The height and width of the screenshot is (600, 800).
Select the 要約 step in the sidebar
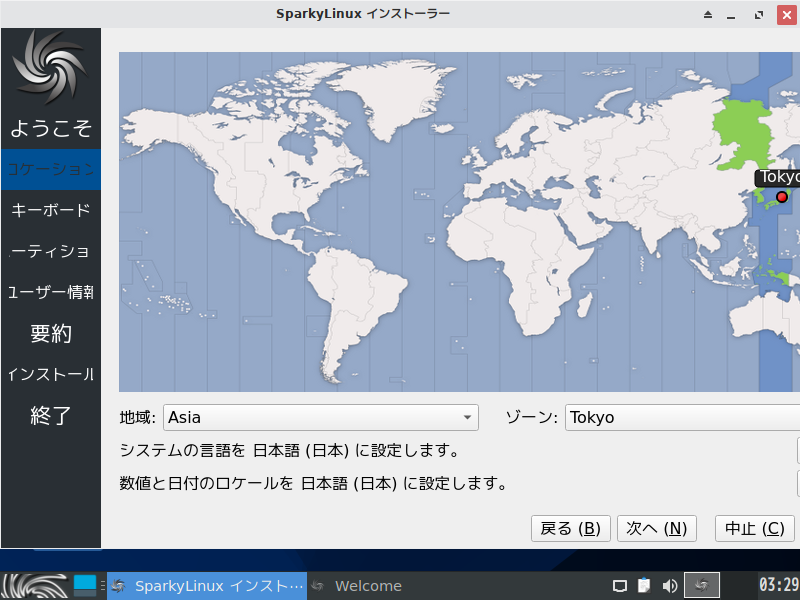click(51, 334)
